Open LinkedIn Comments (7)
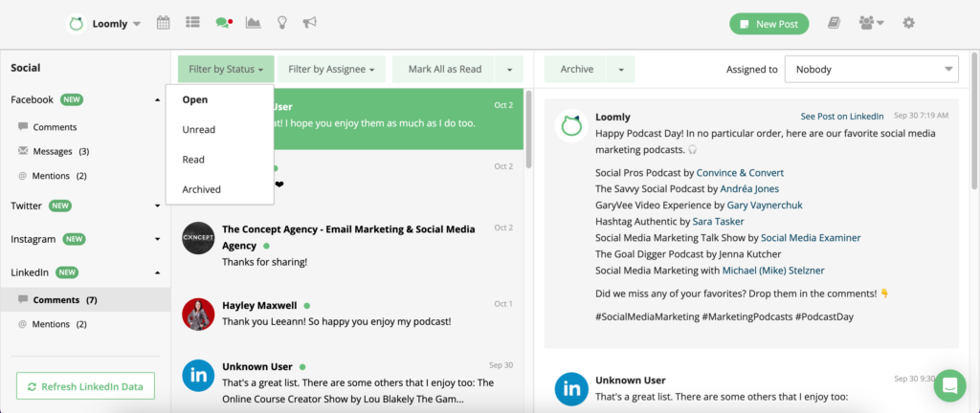Screen dimensions: 980x413 (85, 300)
